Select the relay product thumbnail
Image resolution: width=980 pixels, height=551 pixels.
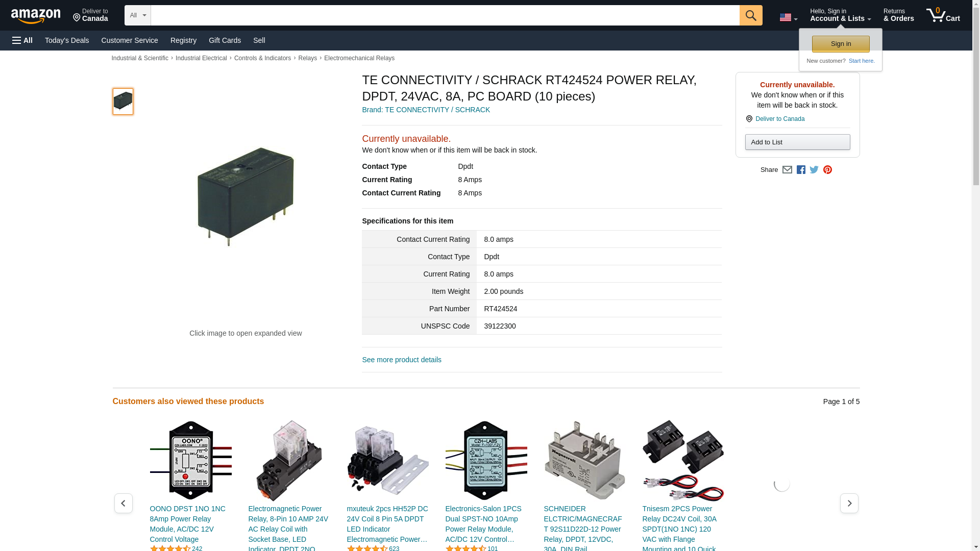pyautogui.click(x=122, y=101)
